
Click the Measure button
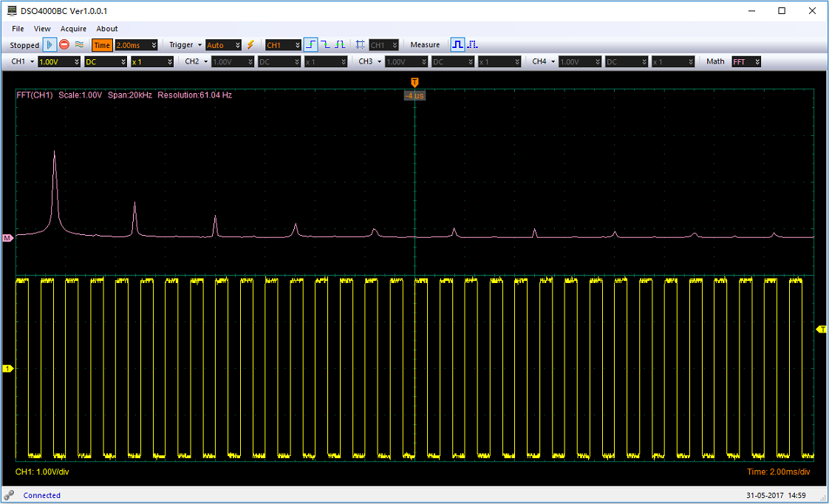pyautogui.click(x=425, y=45)
